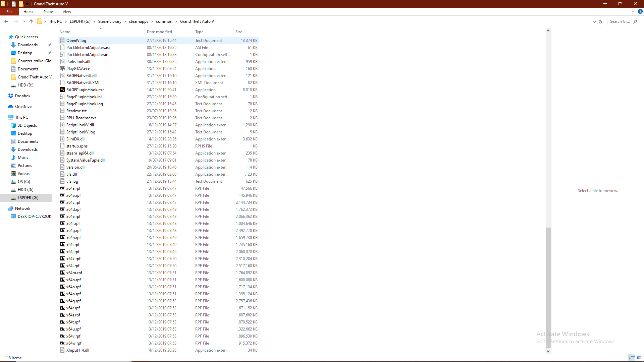Image resolution: width=644 pixels, height=362 pixels.
Task: Switch to the View ribbon tab
Action: pyautogui.click(x=67, y=12)
